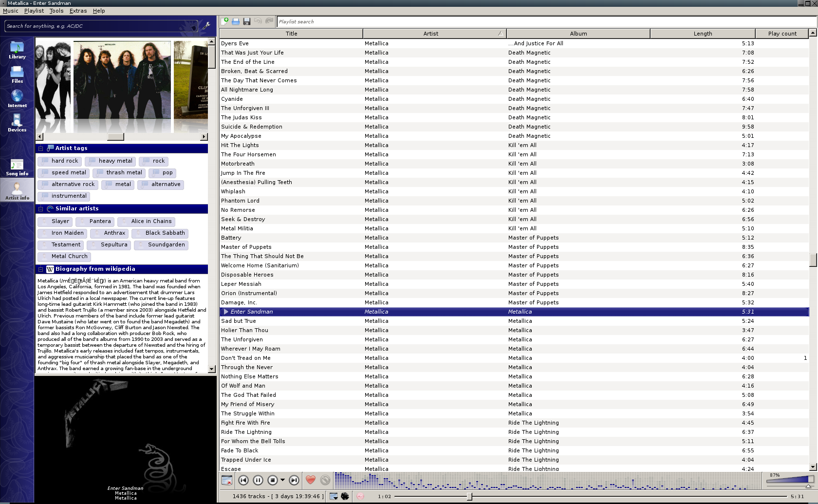Select the 'hard rock' artist tag
The width and height of the screenshot is (818, 504).
[59, 161]
